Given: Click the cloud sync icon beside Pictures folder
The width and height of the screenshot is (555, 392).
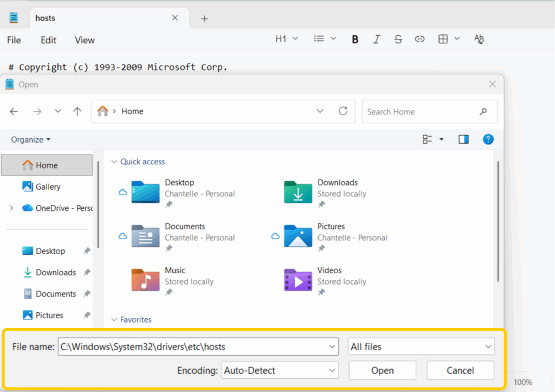Looking at the screenshot, I should click(275, 236).
